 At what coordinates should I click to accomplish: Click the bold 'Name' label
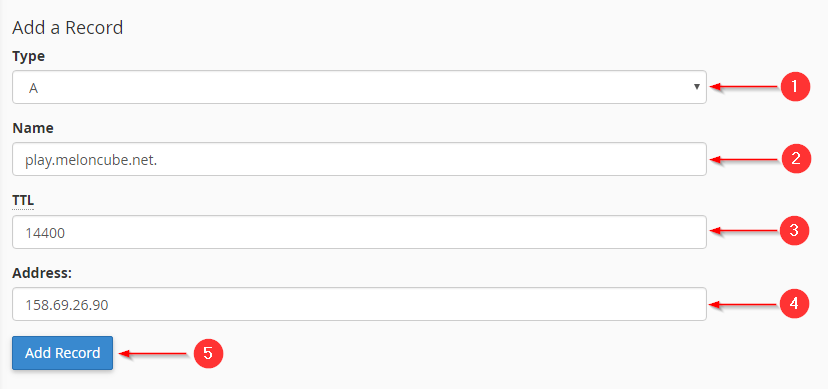pos(33,128)
